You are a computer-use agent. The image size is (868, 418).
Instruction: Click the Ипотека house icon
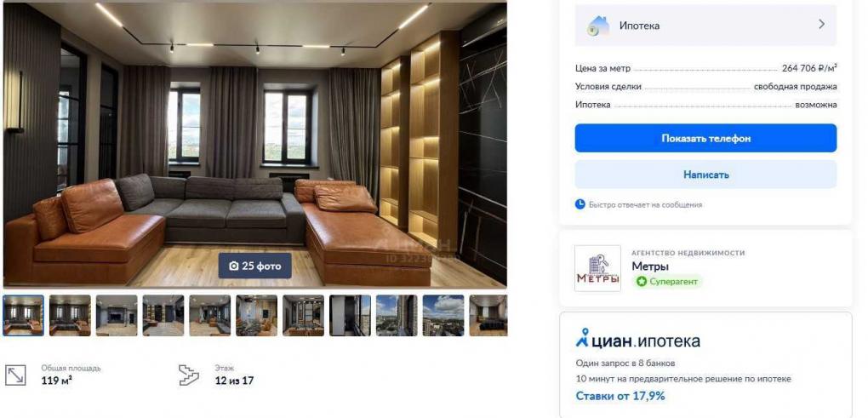coord(598,26)
